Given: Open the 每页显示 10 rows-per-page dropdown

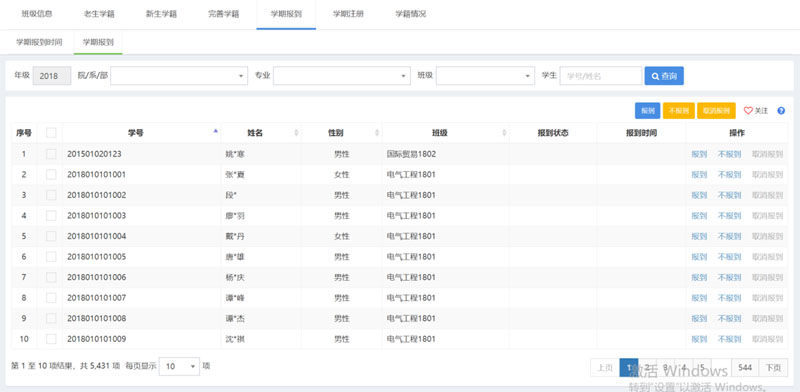Looking at the screenshot, I should [x=180, y=366].
